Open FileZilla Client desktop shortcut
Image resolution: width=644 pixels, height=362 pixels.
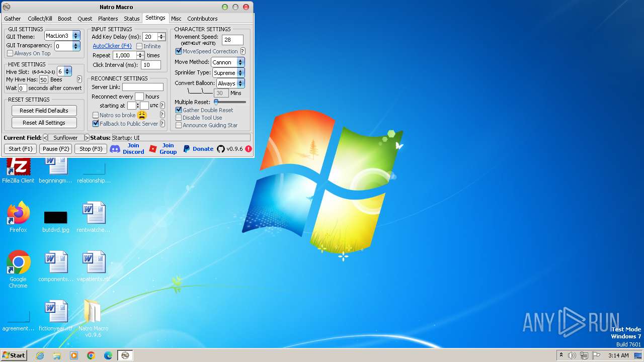pos(18,170)
